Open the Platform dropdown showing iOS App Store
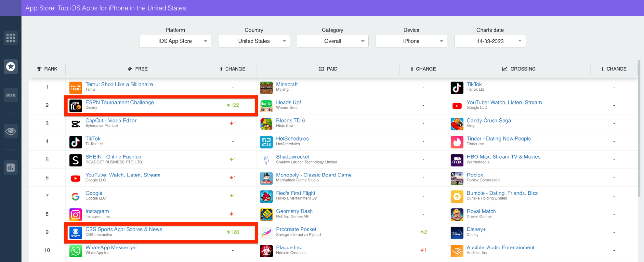The height and width of the screenshot is (262, 644). coord(175,41)
